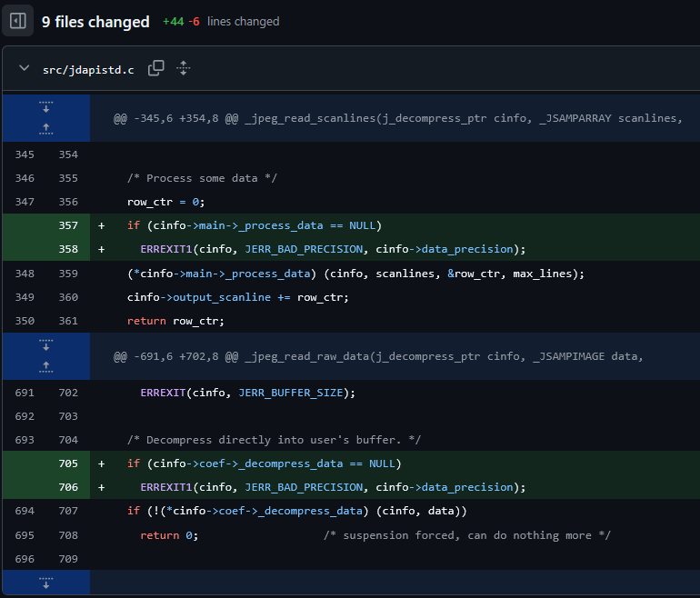The height and width of the screenshot is (598, 700).
Task: Toggle the file tree sidebar icon
Action: pos(17,21)
